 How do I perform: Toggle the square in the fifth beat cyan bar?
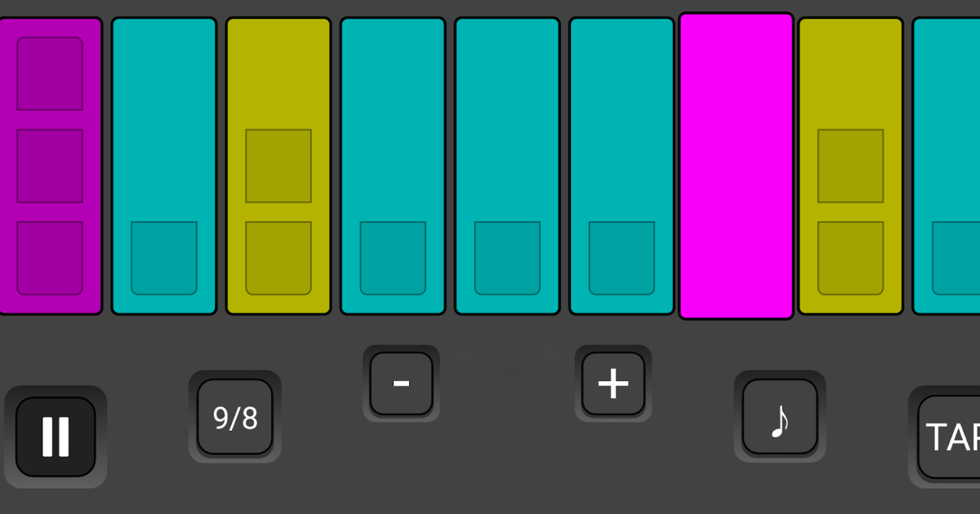pos(507,258)
